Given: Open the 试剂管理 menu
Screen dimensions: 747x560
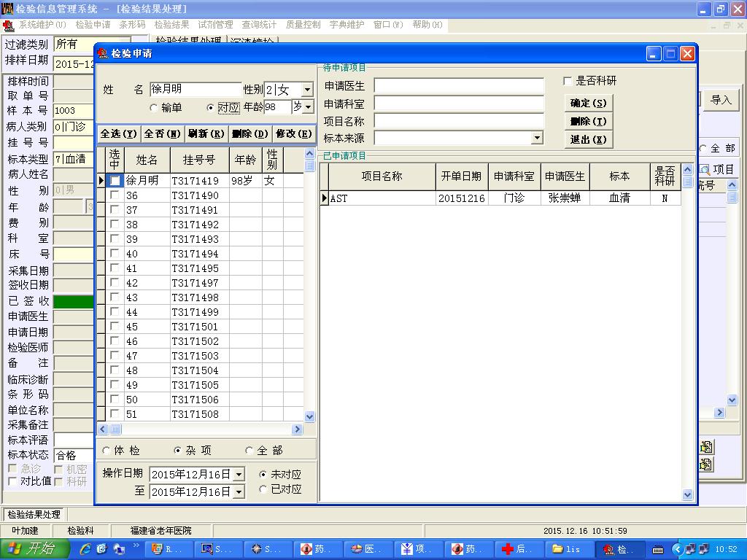Looking at the screenshot, I should 215,25.
